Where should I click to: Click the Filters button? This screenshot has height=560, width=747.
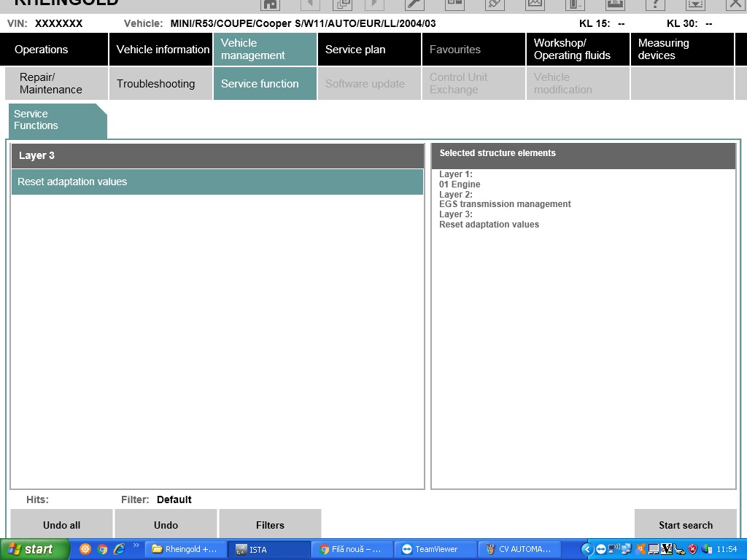[270, 524]
